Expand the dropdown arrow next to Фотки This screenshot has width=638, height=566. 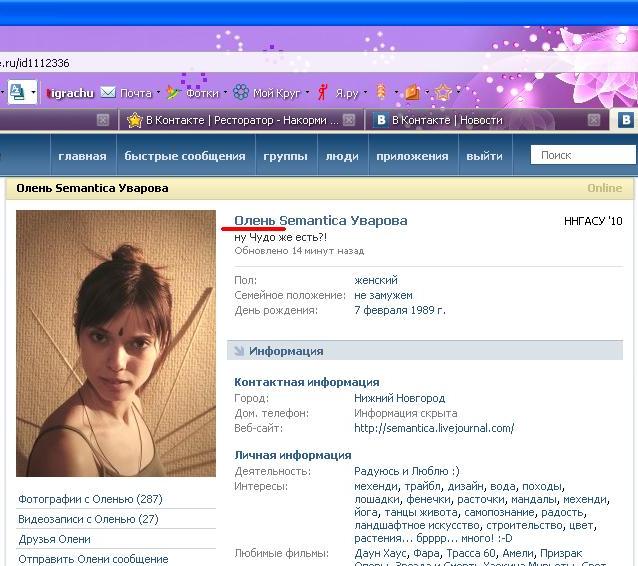(x=224, y=93)
